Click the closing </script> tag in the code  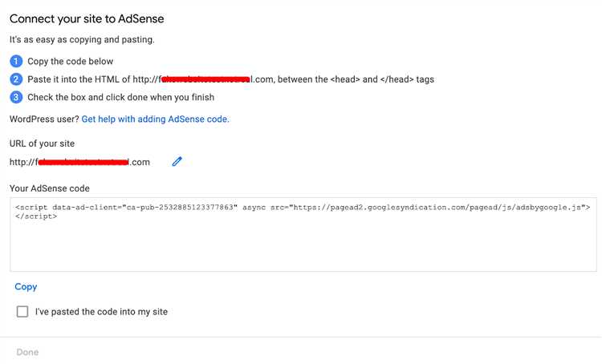click(36, 216)
